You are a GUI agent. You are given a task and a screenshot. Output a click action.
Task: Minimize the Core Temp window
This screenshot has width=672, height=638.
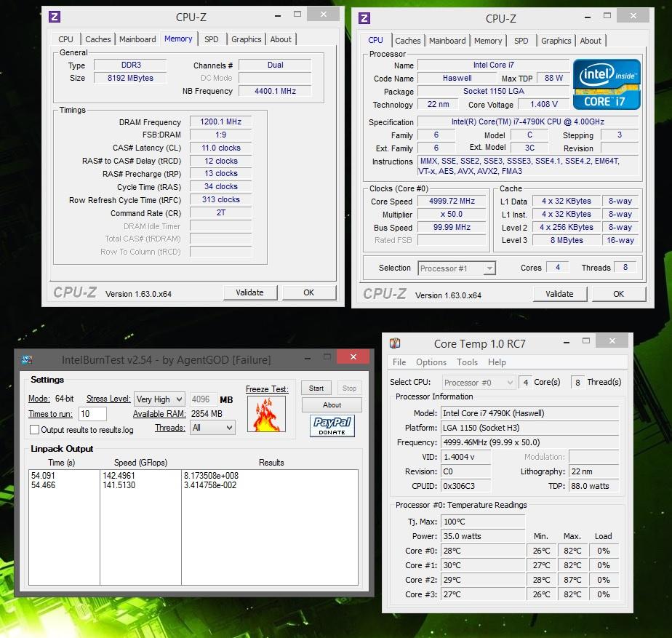pyautogui.click(x=567, y=342)
